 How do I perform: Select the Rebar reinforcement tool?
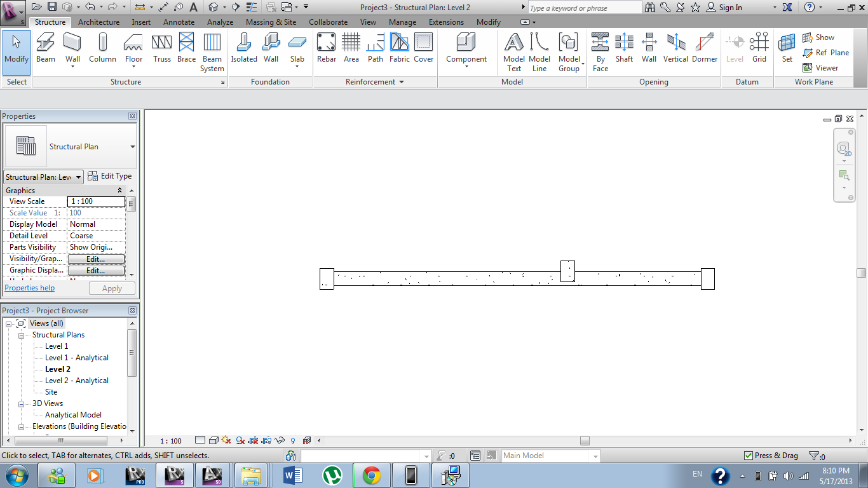(x=327, y=48)
